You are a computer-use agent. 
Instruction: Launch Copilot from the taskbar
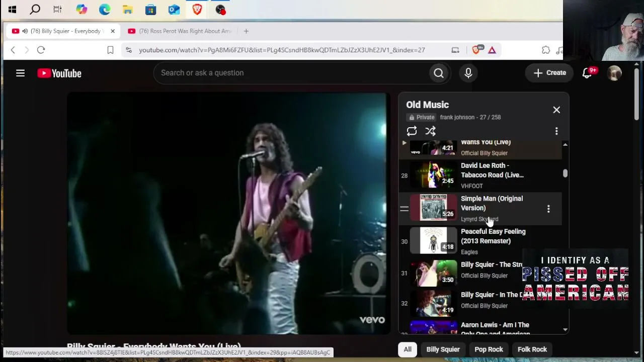(x=82, y=9)
